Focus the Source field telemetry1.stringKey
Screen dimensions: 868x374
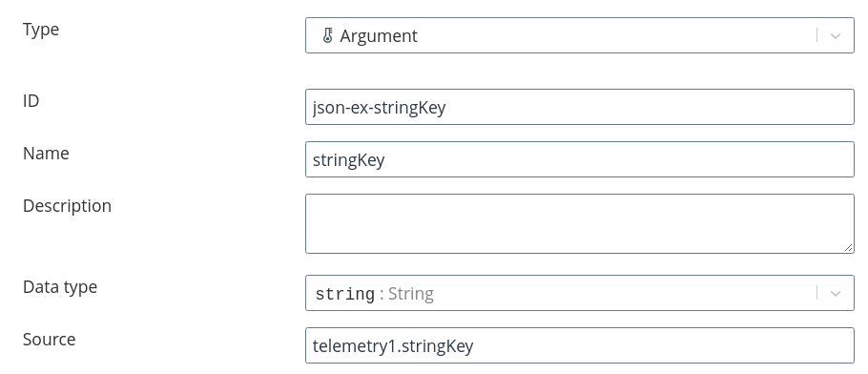(x=580, y=345)
